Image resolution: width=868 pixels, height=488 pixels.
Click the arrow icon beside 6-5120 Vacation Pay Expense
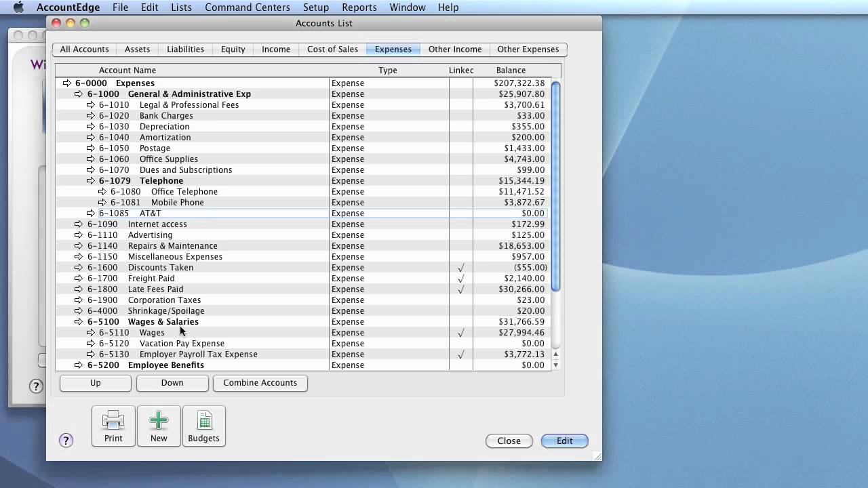pos(91,344)
